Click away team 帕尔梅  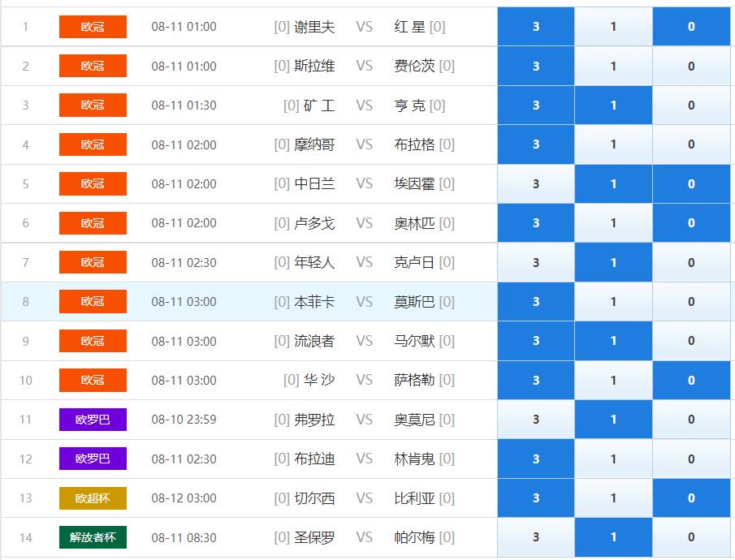pos(415,537)
